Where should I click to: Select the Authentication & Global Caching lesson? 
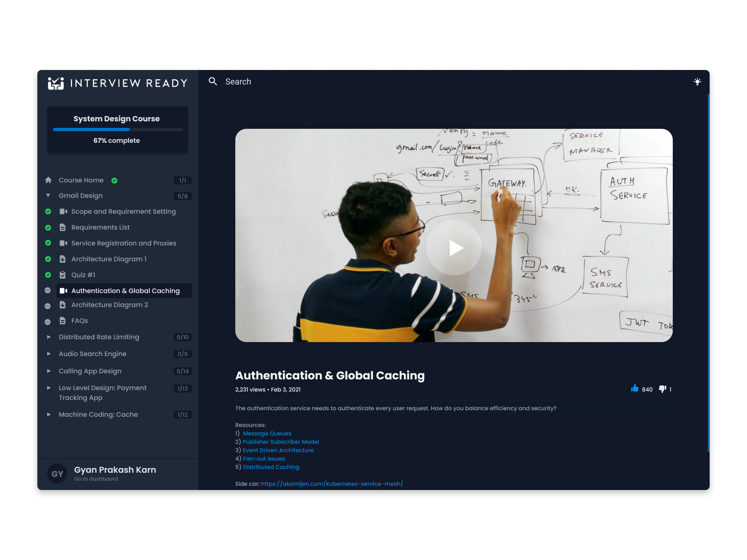(125, 290)
